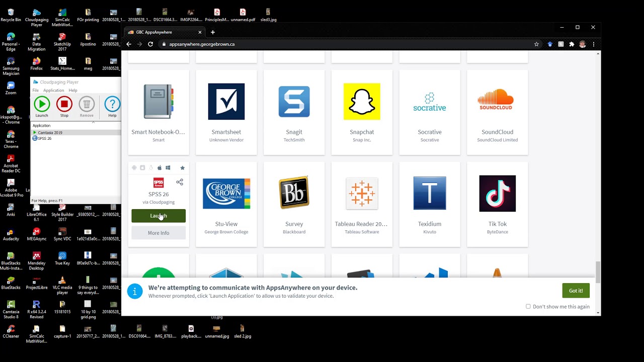
Task: Favorite SPSS 26 with the star icon
Action: click(x=182, y=167)
